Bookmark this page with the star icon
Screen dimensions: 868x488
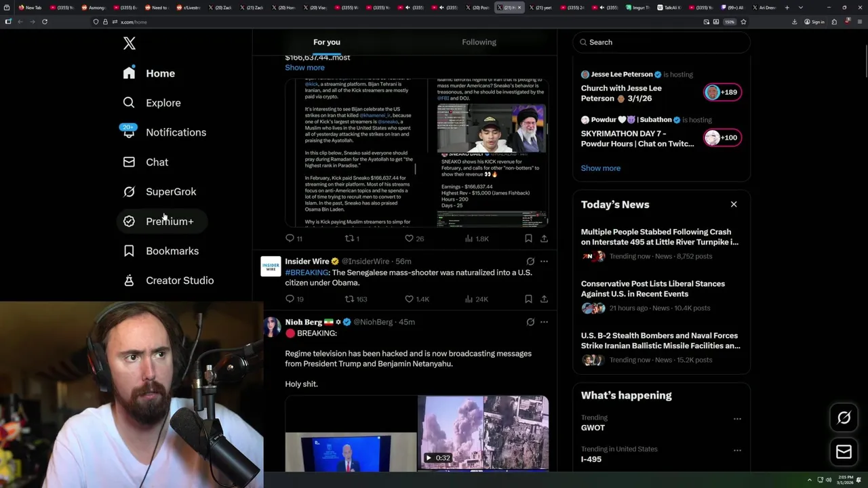[x=744, y=22]
